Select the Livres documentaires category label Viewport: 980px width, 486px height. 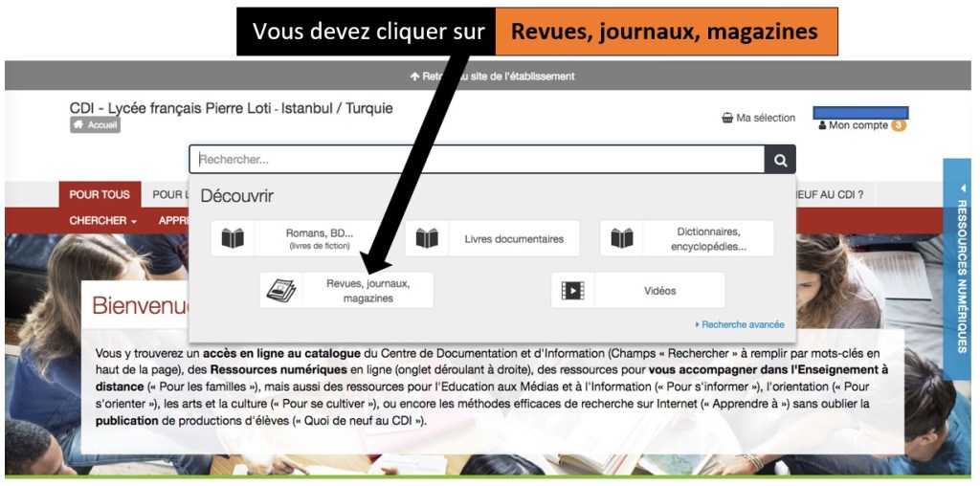click(x=514, y=238)
